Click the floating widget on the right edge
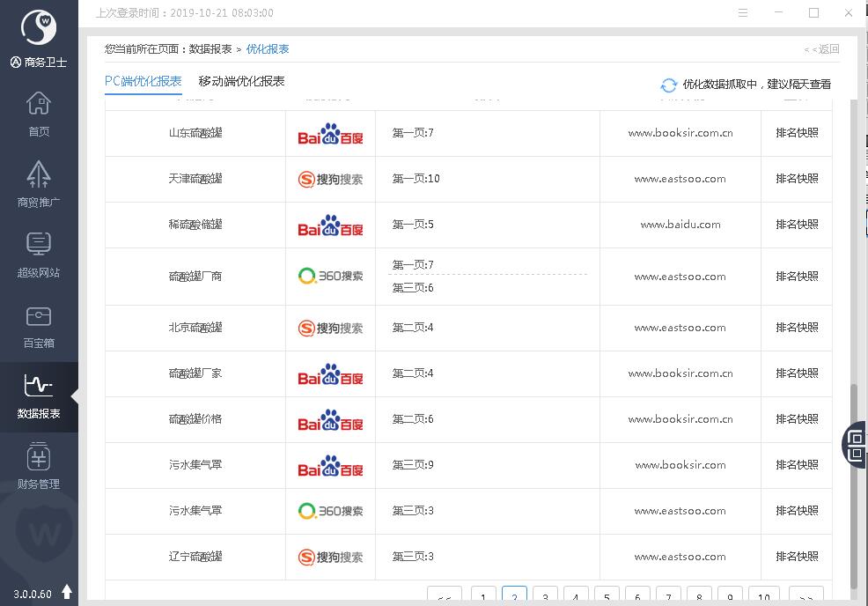This screenshot has height=606, width=868. [x=855, y=444]
